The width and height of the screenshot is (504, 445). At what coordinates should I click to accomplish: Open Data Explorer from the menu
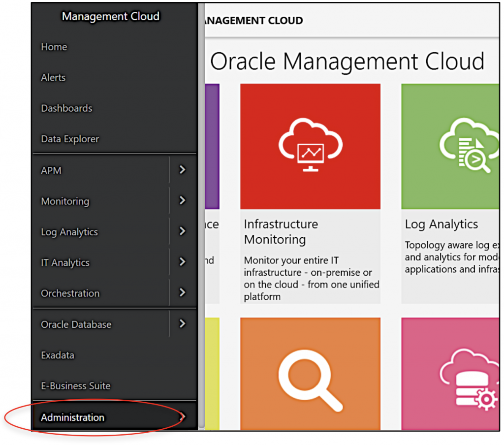click(69, 139)
